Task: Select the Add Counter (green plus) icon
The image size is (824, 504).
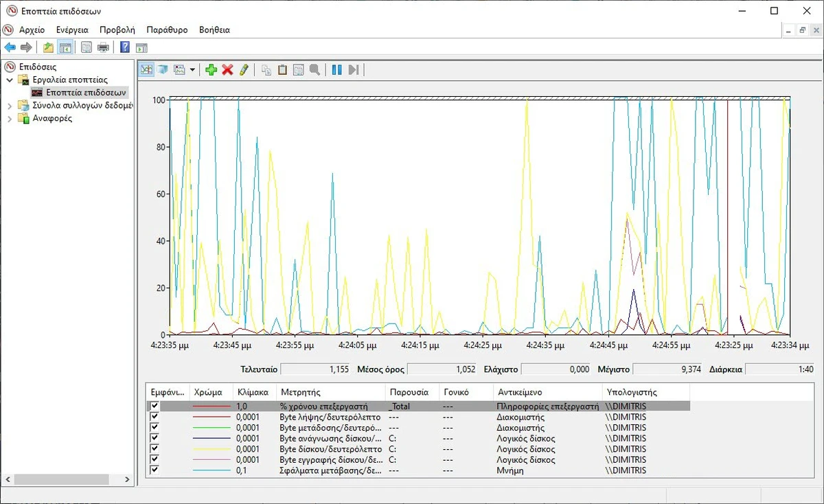Action: click(211, 69)
